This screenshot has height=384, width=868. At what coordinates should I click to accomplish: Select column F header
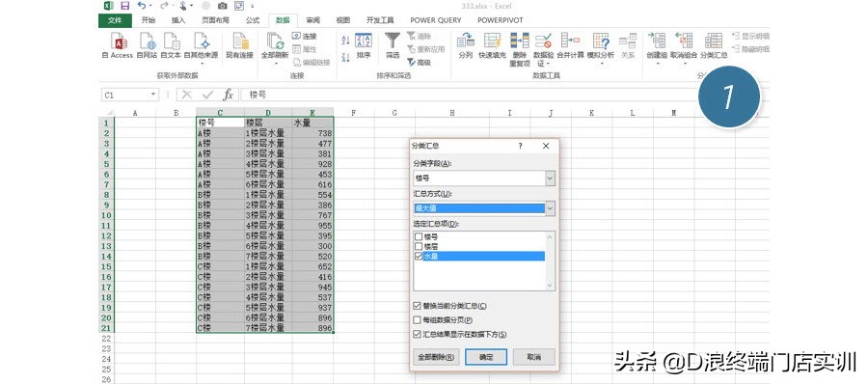pyautogui.click(x=354, y=113)
